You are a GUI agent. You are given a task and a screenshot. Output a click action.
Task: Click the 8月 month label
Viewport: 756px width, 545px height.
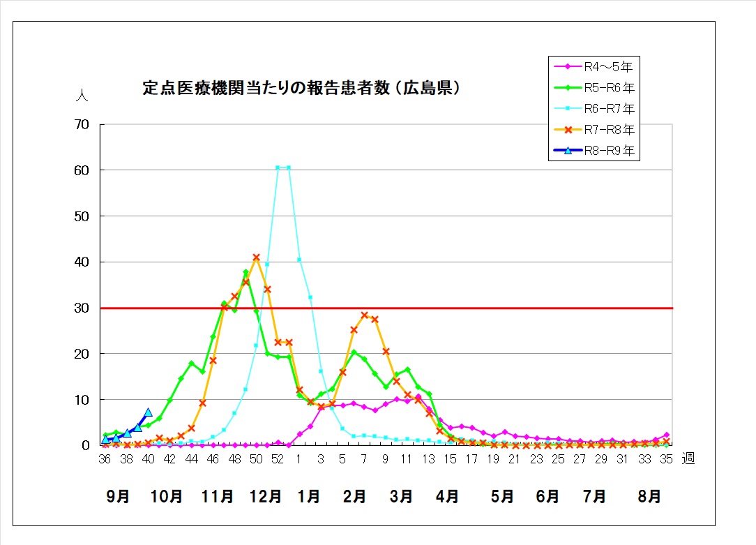pyautogui.click(x=649, y=496)
